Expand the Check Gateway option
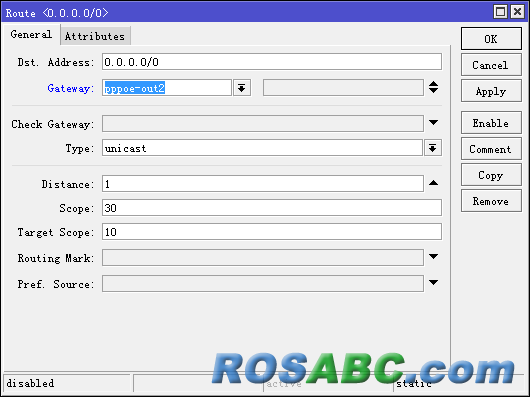This screenshot has height=397, width=530. 434,122
